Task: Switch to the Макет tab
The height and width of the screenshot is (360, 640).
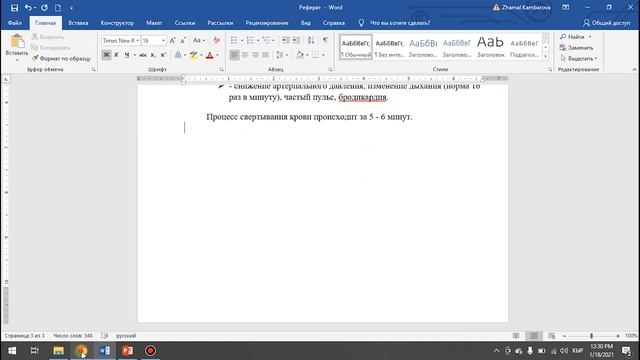Action: [x=154, y=23]
